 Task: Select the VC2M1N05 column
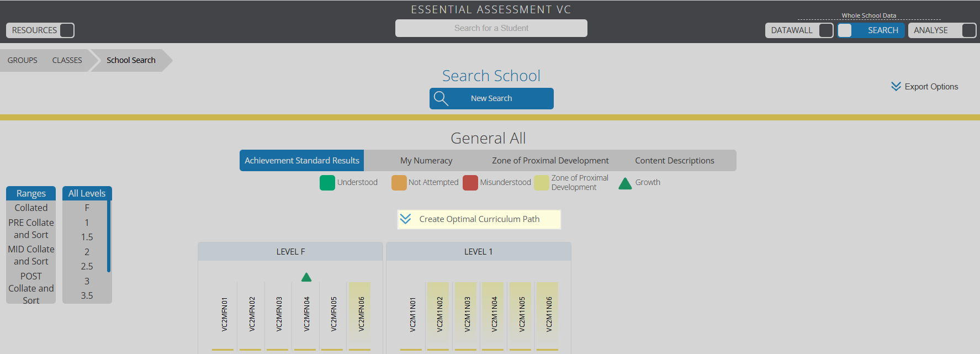[521, 315]
